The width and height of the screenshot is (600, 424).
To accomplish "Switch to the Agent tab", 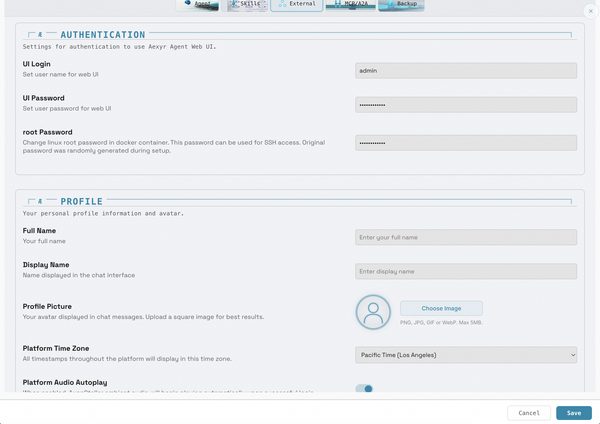I will pyautogui.click(x=198, y=4).
